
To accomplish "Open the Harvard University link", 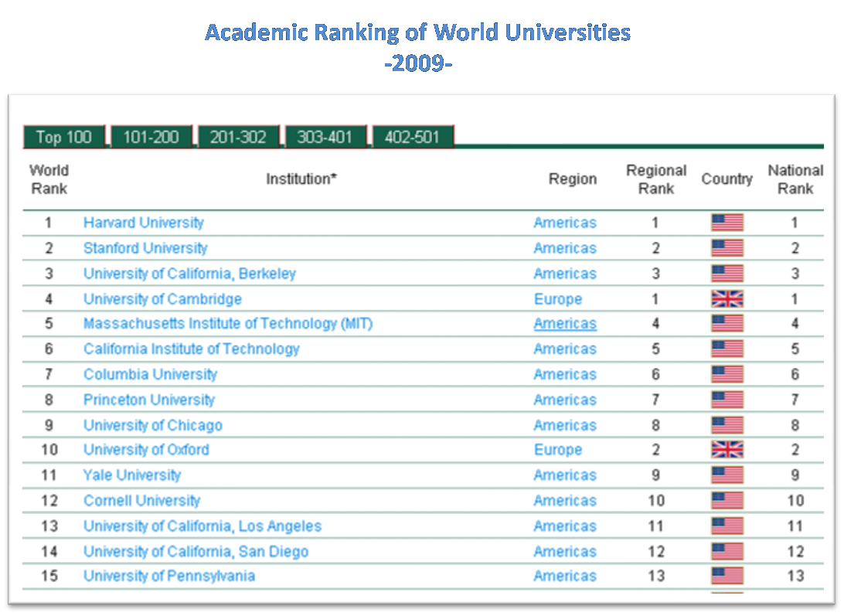I will 144,223.
